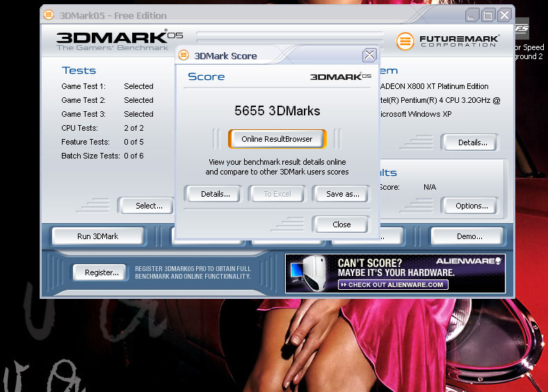Click the Feature Tests 0 of 5 value
Viewport: 548px width, 392px height.
[134, 142]
